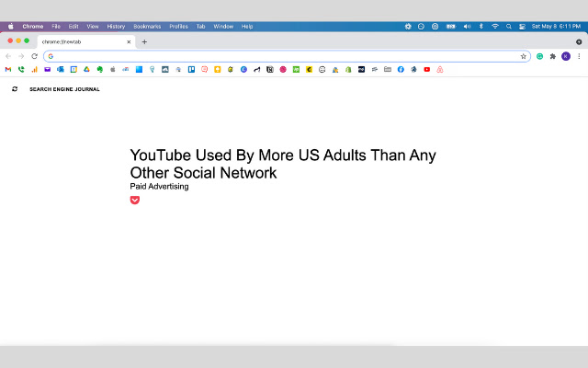Open the Bookmarks menu

pyautogui.click(x=147, y=27)
